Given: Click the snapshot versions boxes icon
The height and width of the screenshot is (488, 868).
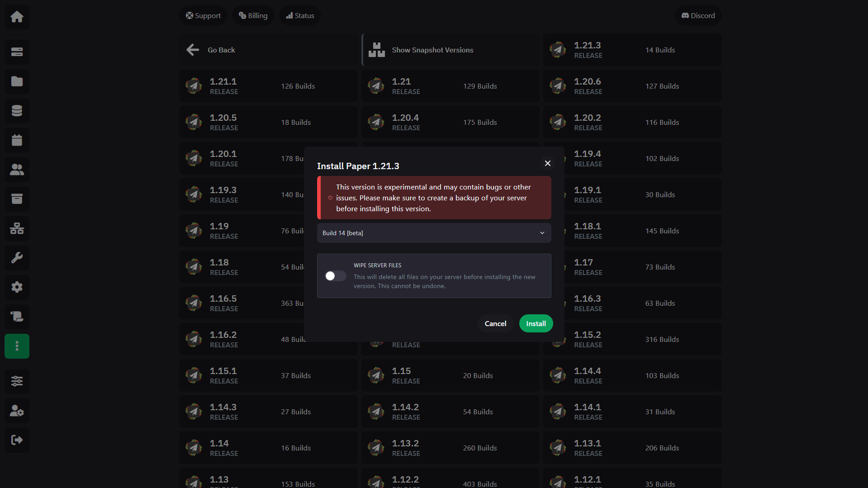Looking at the screenshot, I should [x=376, y=50].
